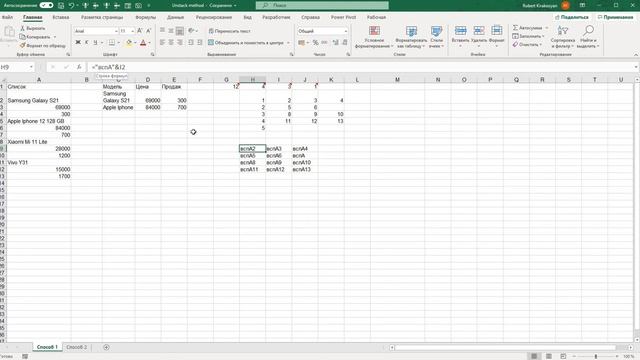Viewport: 640px width, 360px height.
Task: Select the sheet tab Способ 2
Action: coord(76,347)
